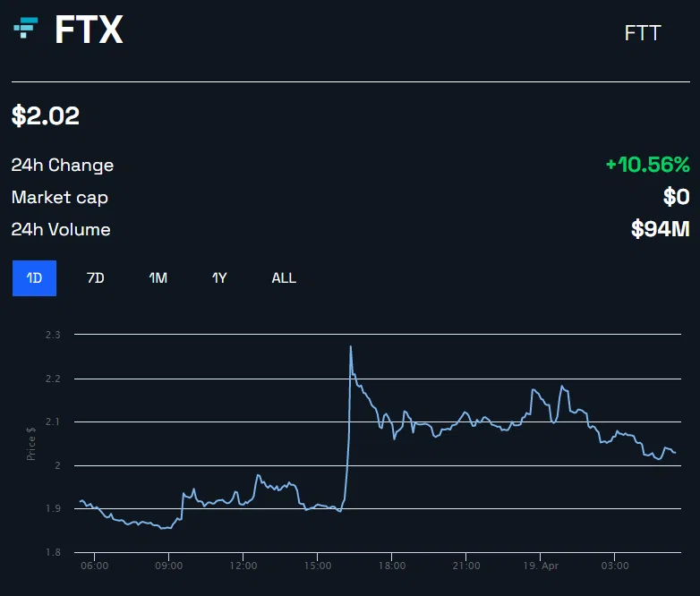This screenshot has width=700, height=596.
Task: Click the Market cap $0 value
Action: point(677,197)
